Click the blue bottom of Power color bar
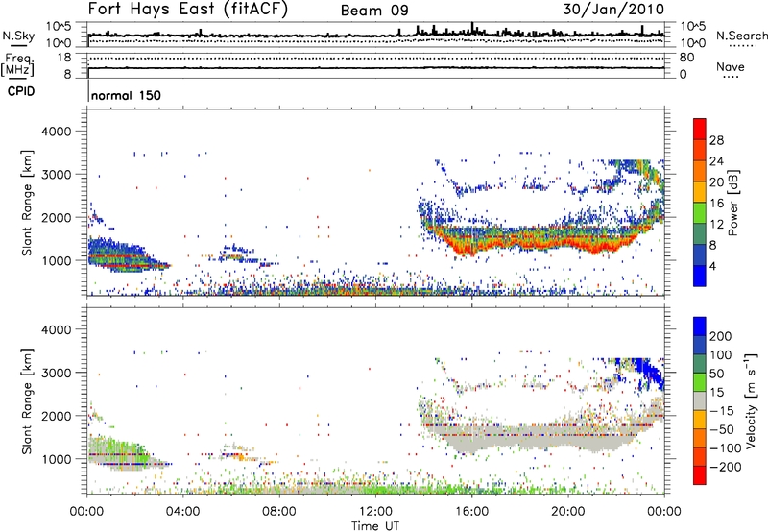The height and width of the screenshot is (532, 768). 700,277
